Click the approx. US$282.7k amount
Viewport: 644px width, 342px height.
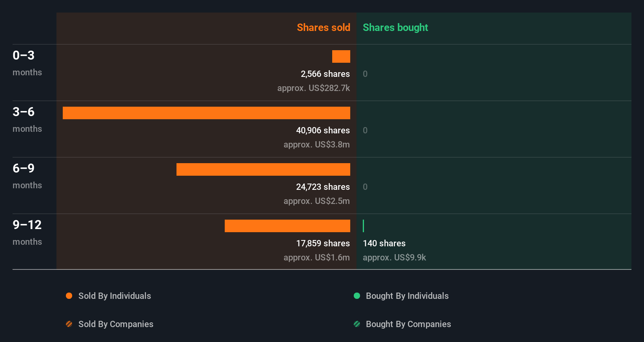click(x=313, y=88)
